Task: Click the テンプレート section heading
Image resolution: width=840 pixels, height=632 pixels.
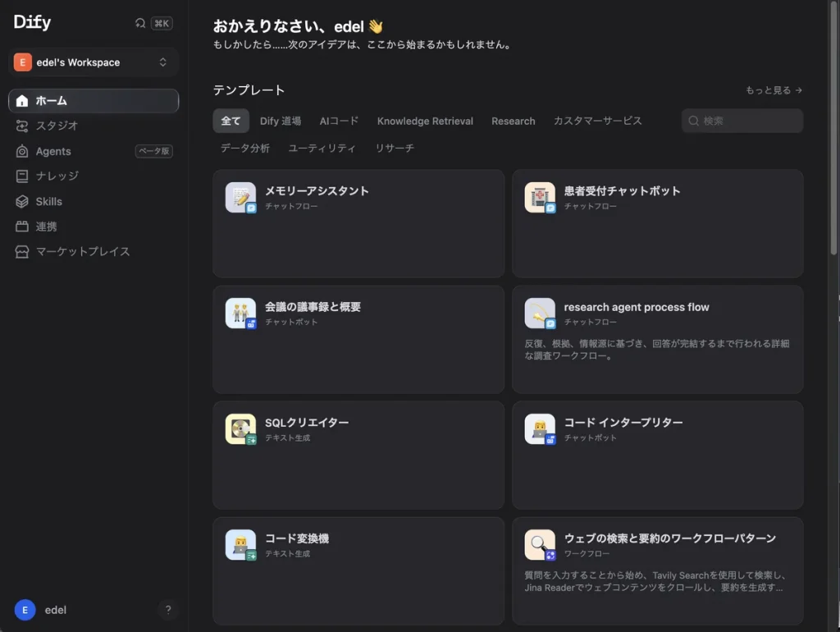Action: click(249, 90)
